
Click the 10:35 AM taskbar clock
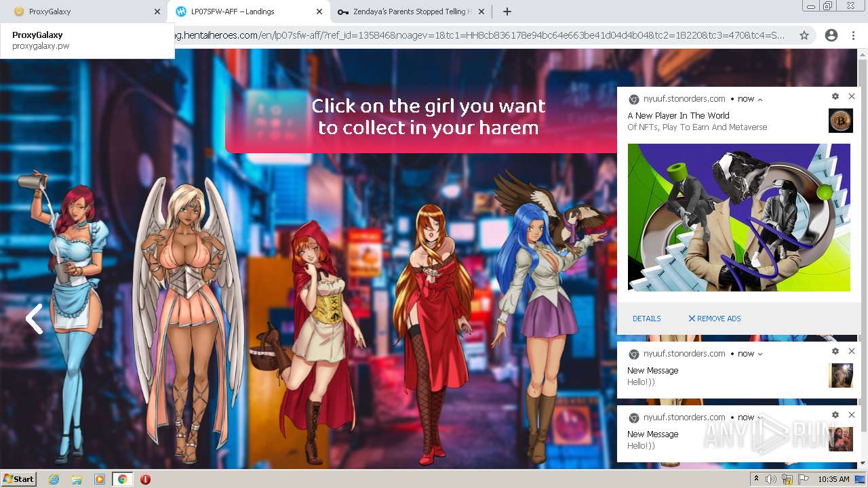(x=833, y=479)
